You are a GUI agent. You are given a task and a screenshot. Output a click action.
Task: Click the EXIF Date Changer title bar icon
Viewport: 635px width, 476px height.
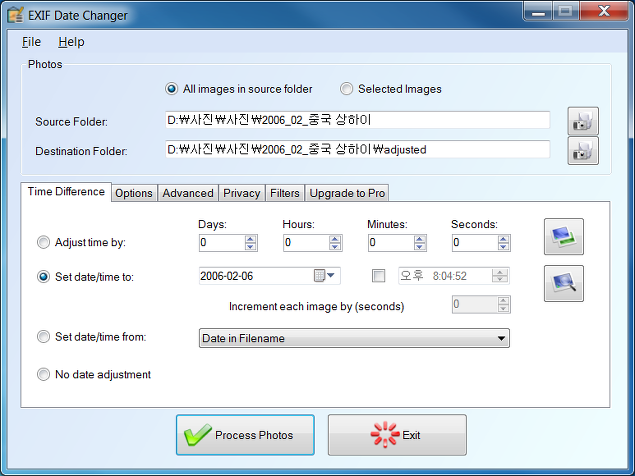(15, 15)
